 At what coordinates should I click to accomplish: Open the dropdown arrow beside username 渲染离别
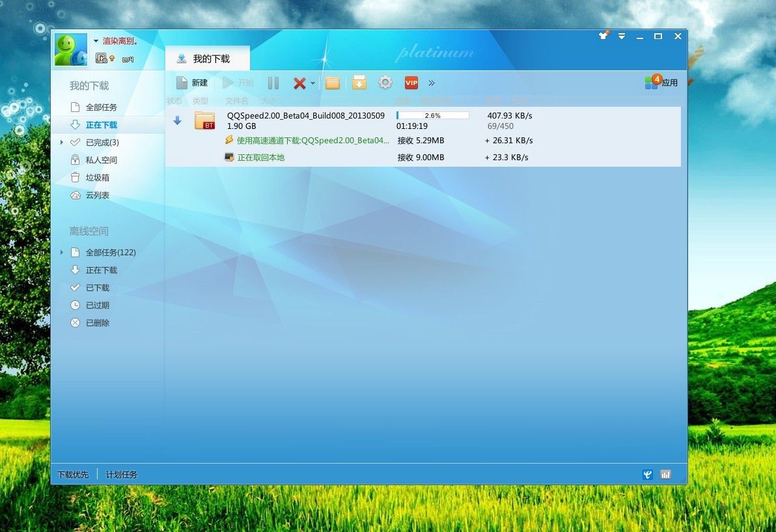click(96, 41)
